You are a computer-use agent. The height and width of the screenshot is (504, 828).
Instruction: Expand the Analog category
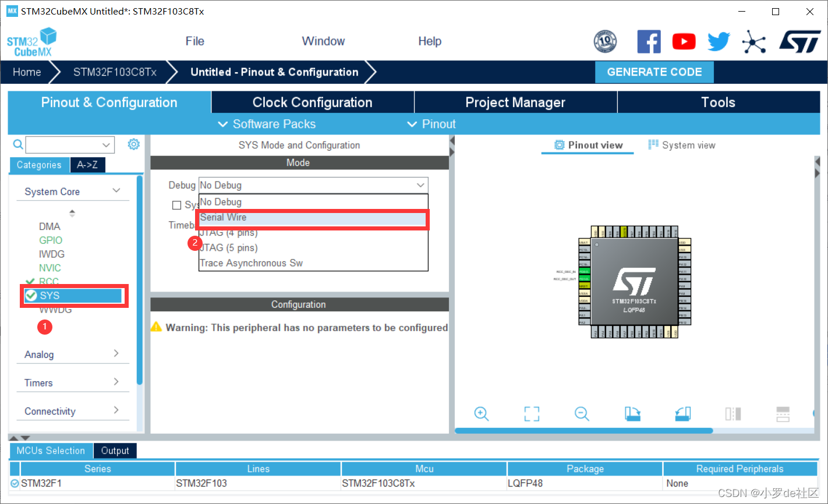pyautogui.click(x=116, y=354)
